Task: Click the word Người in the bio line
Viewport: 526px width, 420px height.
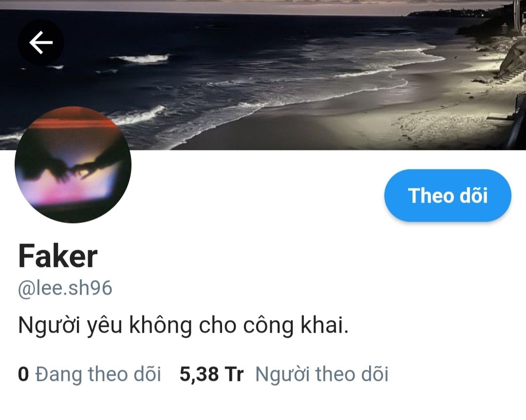Action: pyautogui.click(x=49, y=325)
